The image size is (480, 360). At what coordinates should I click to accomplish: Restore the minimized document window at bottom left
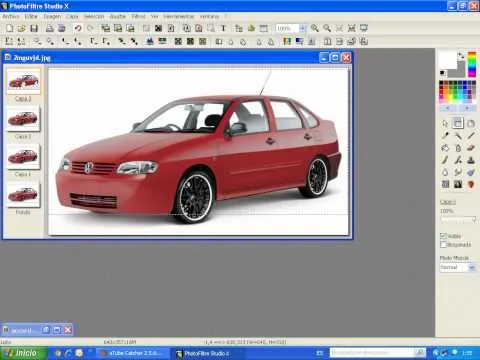click(46, 330)
